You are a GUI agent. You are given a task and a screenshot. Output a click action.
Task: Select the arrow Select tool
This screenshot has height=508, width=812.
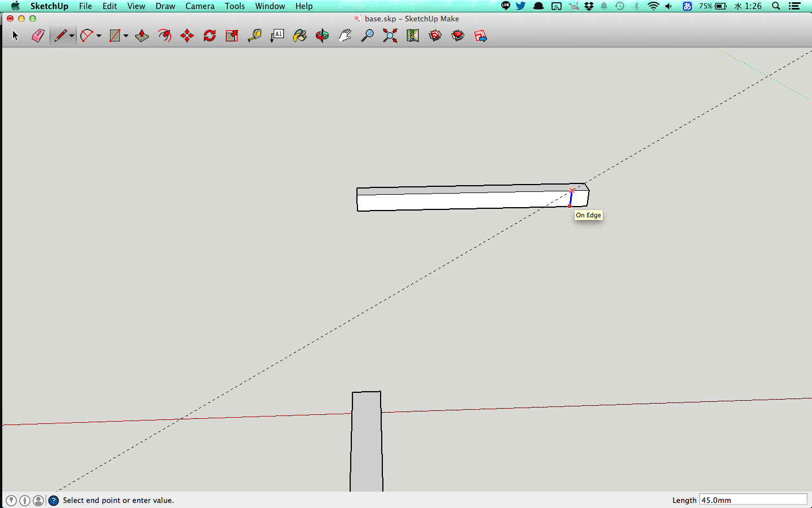[15, 36]
